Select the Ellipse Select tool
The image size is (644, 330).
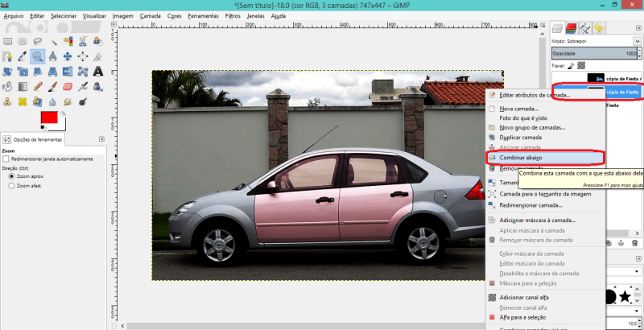23,41
